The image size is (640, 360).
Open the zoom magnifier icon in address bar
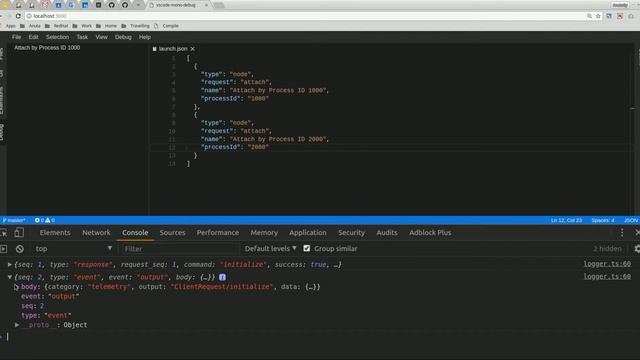click(x=589, y=16)
